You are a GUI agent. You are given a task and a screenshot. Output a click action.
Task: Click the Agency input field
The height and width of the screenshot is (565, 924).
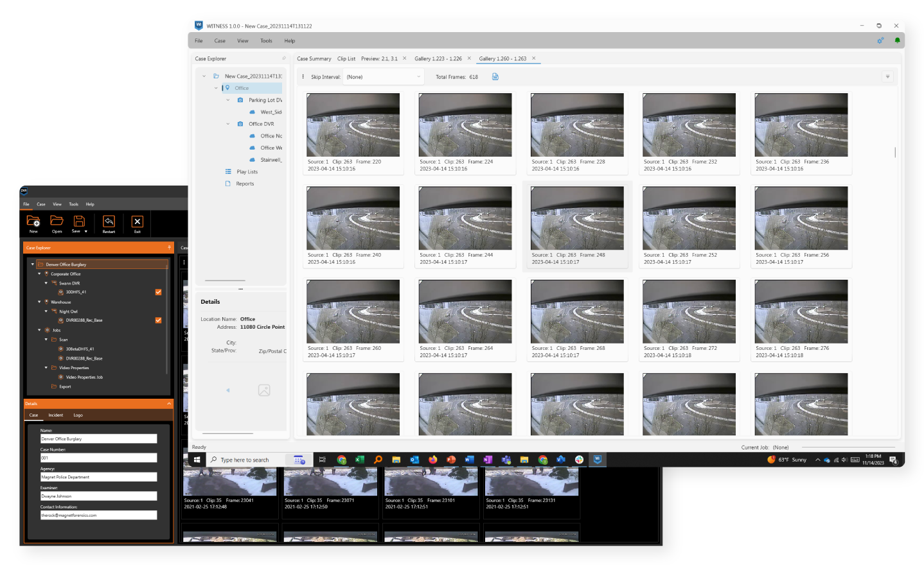point(98,477)
